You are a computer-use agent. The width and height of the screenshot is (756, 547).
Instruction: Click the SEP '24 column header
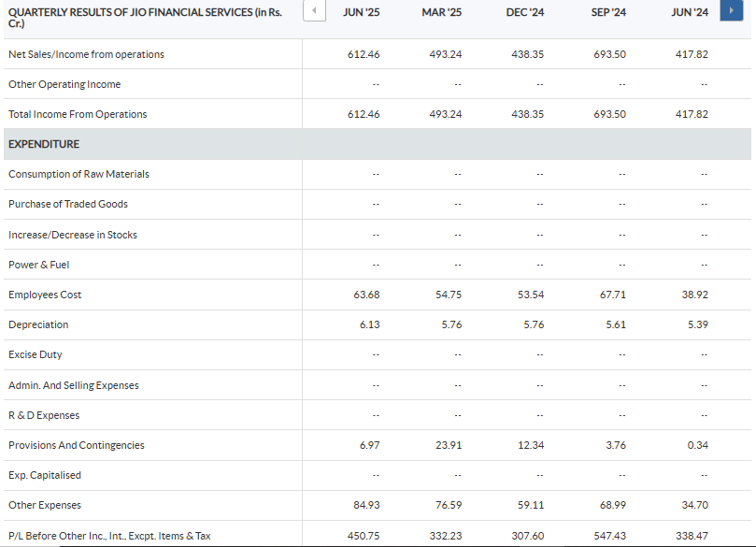pyautogui.click(x=607, y=12)
